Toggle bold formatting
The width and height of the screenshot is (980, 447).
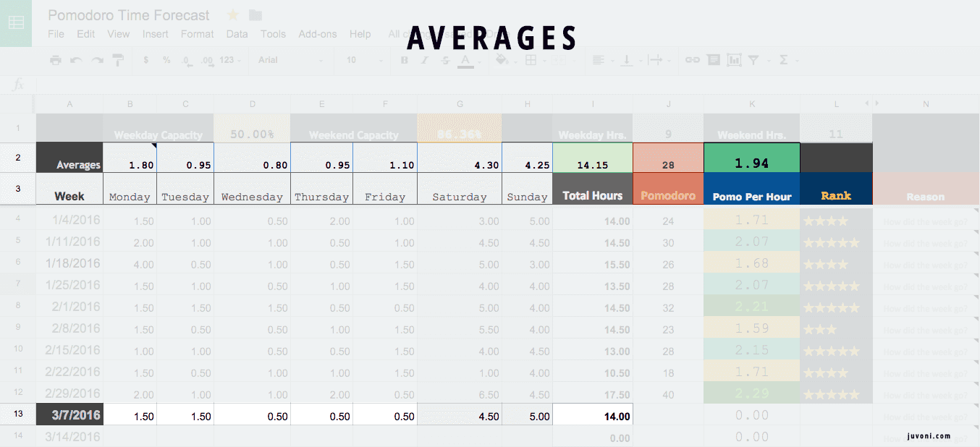[405, 60]
